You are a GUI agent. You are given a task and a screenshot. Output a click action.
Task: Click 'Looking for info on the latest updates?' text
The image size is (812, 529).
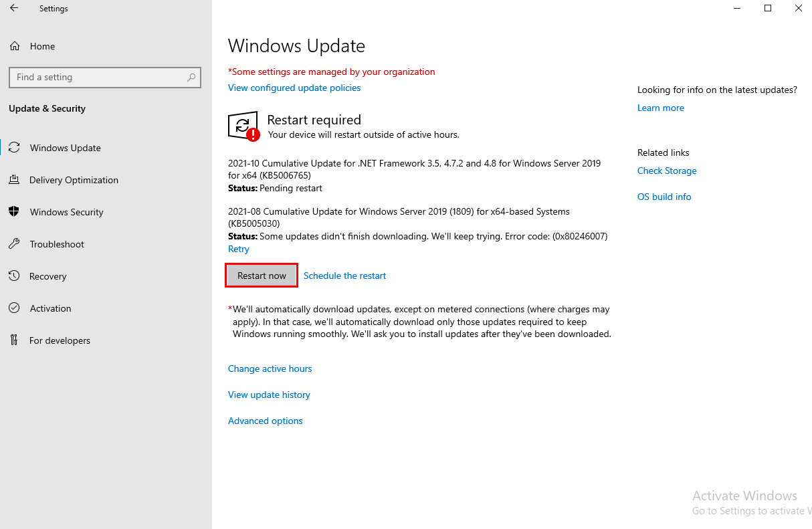(x=717, y=90)
